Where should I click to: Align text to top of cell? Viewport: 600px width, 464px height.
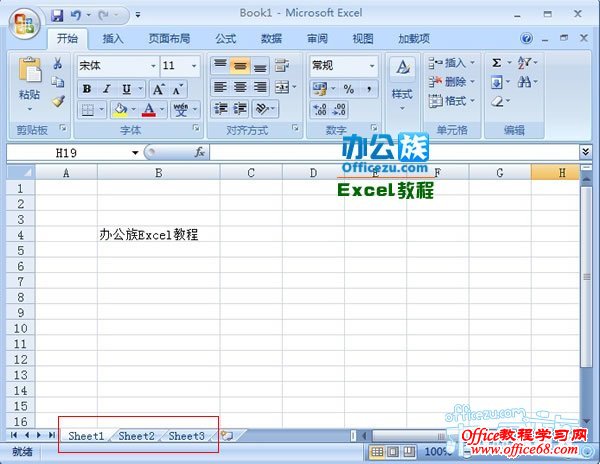tap(220, 65)
